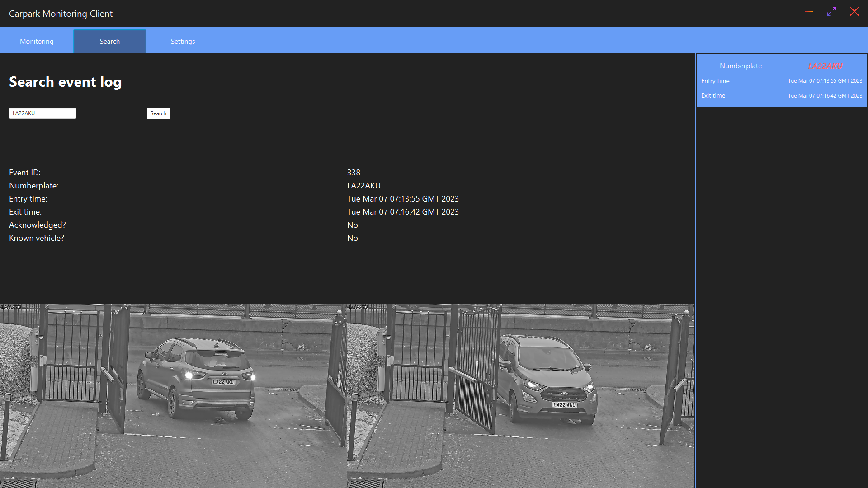The width and height of the screenshot is (868, 488).
Task: Click the Known vehicle status value No
Action: (x=352, y=238)
